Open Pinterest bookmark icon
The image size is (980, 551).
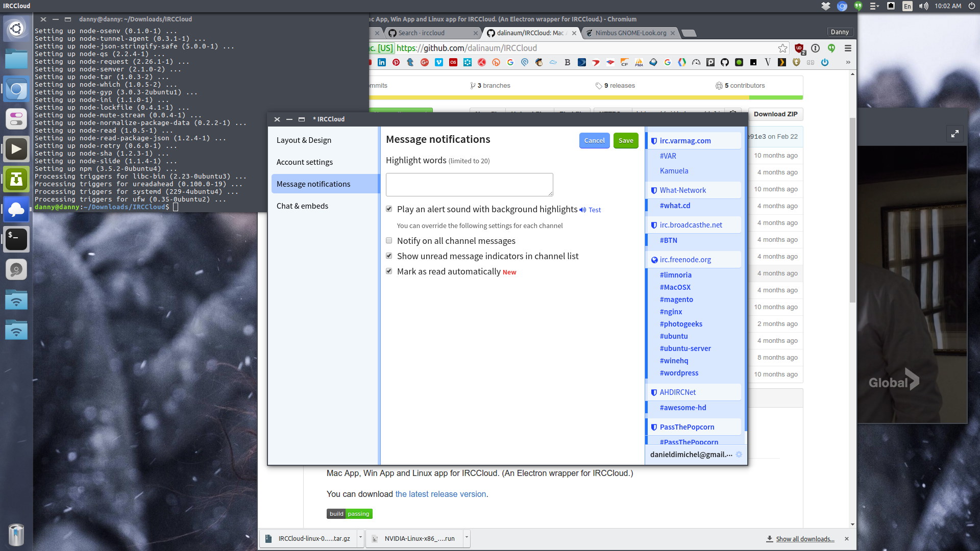point(396,62)
